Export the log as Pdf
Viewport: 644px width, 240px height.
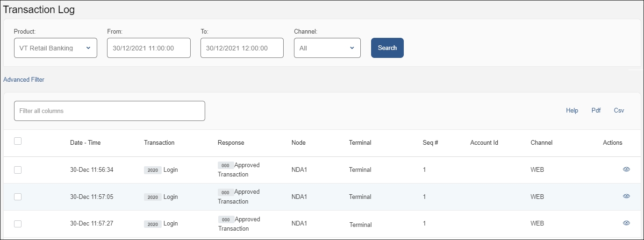tap(596, 111)
